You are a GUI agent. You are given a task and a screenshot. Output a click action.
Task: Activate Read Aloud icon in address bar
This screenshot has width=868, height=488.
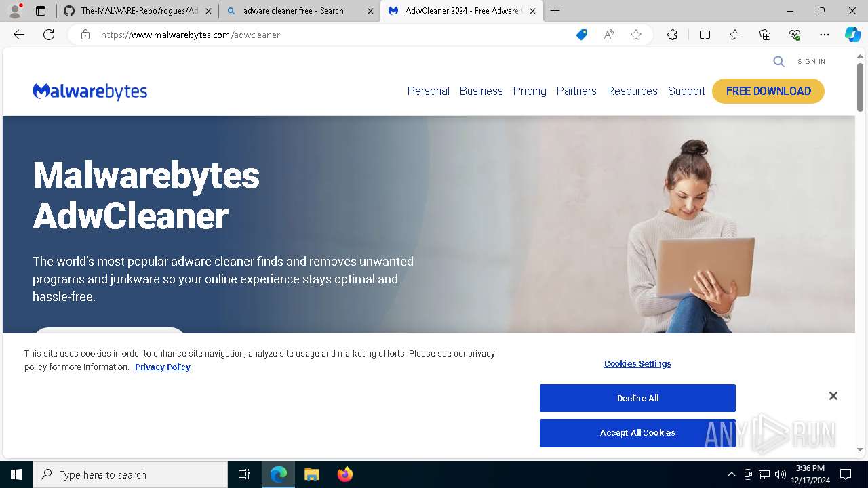pyautogui.click(x=609, y=35)
